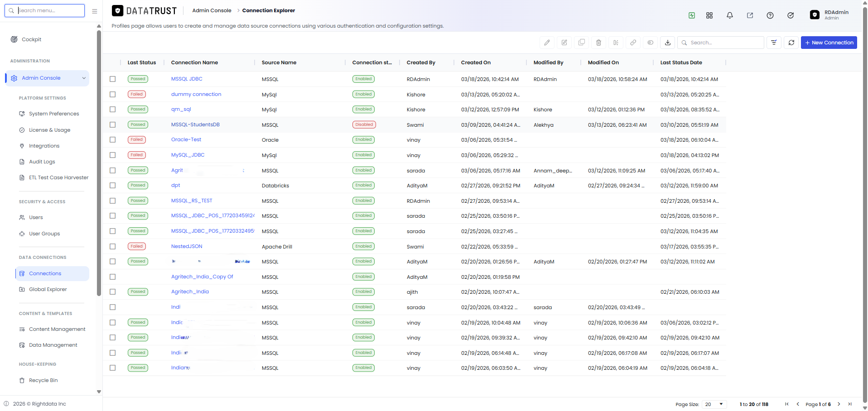The image size is (868, 411).
Task: Open Integrations menu item
Action: pos(44,146)
